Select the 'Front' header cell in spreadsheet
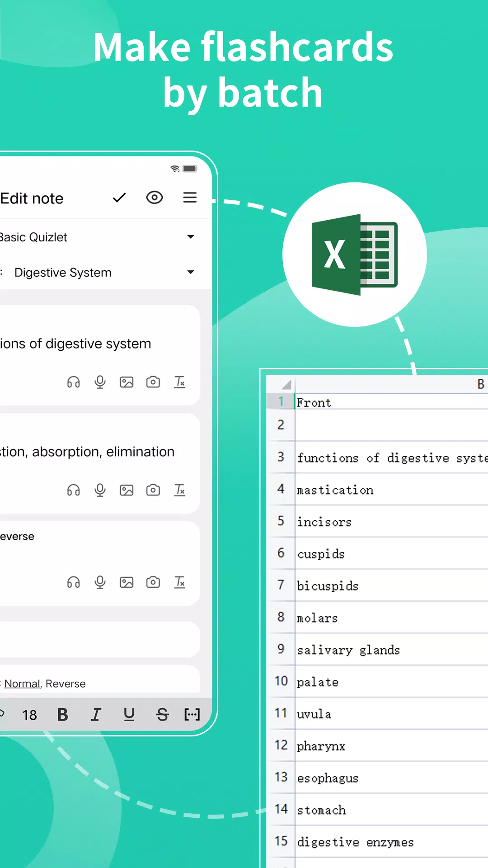Viewport: 488px width, 868px height. click(391, 402)
